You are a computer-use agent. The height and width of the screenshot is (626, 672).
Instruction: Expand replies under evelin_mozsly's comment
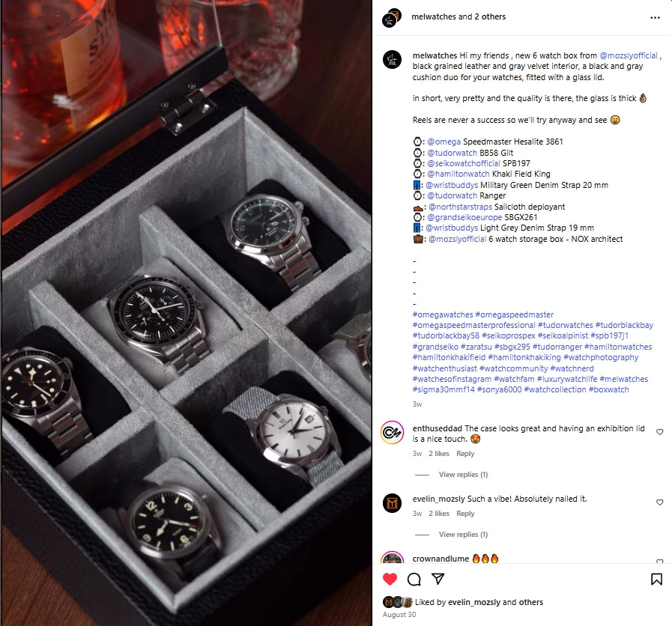[x=463, y=535]
